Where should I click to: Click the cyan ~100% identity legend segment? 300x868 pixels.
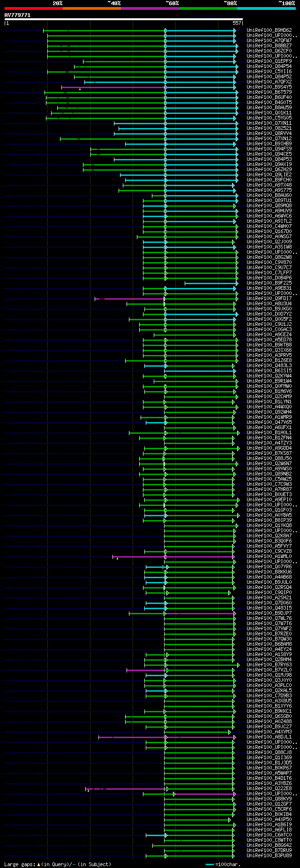click(x=266, y=8)
